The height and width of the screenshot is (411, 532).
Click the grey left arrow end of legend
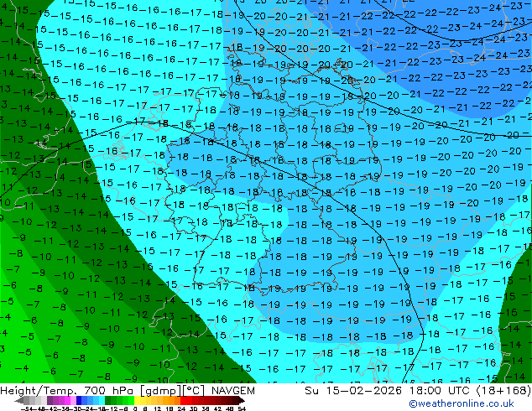19,400
